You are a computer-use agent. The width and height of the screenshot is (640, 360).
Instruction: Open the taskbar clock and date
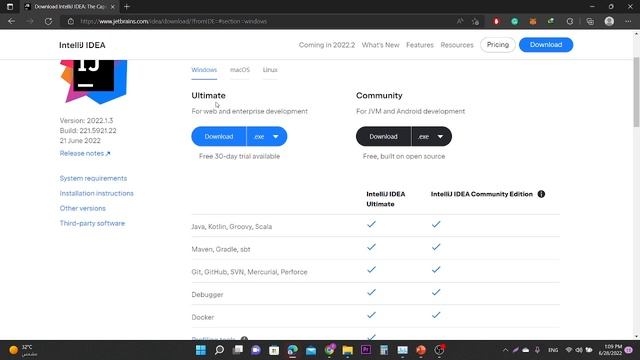pyautogui.click(x=610, y=350)
